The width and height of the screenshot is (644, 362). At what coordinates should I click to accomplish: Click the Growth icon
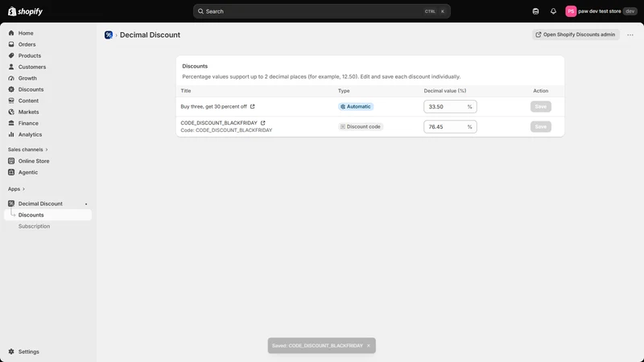point(11,78)
